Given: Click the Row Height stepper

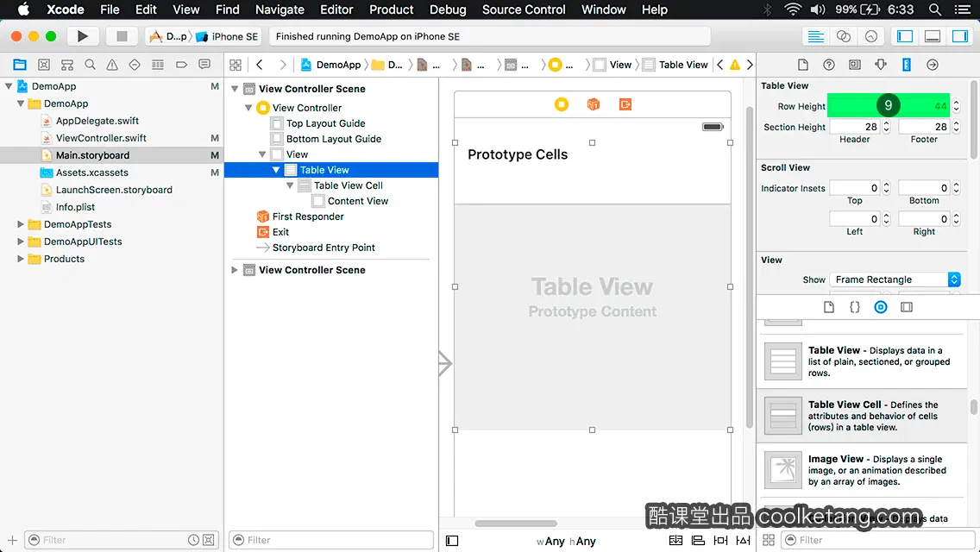Looking at the screenshot, I should (956, 105).
